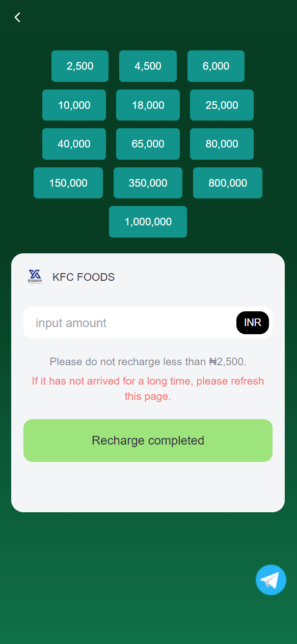The width and height of the screenshot is (297, 644).
Task: Go back using the top-left arrow
Action: point(17,17)
